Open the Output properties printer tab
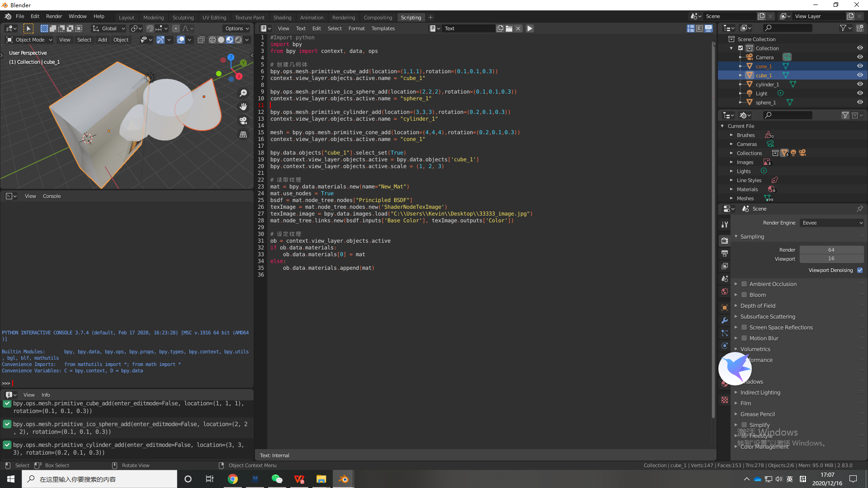This screenshot has width=868, height=488. [725, 253]
